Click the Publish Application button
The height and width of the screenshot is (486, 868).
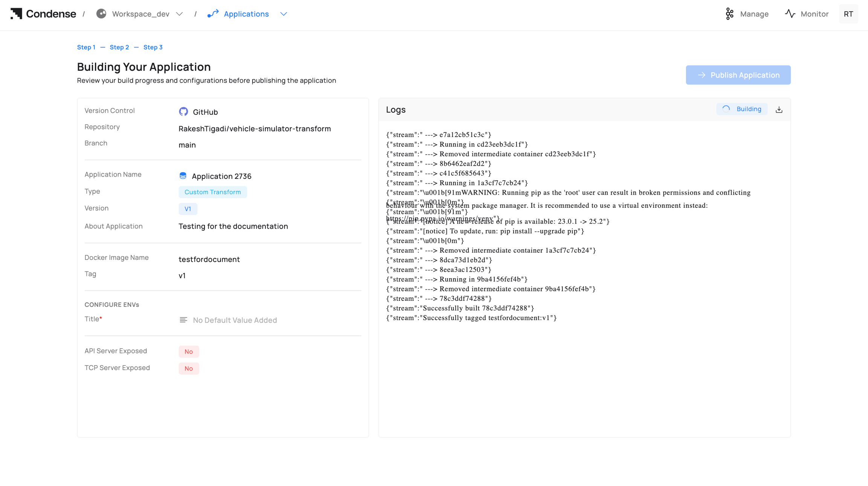coord(738,75)
